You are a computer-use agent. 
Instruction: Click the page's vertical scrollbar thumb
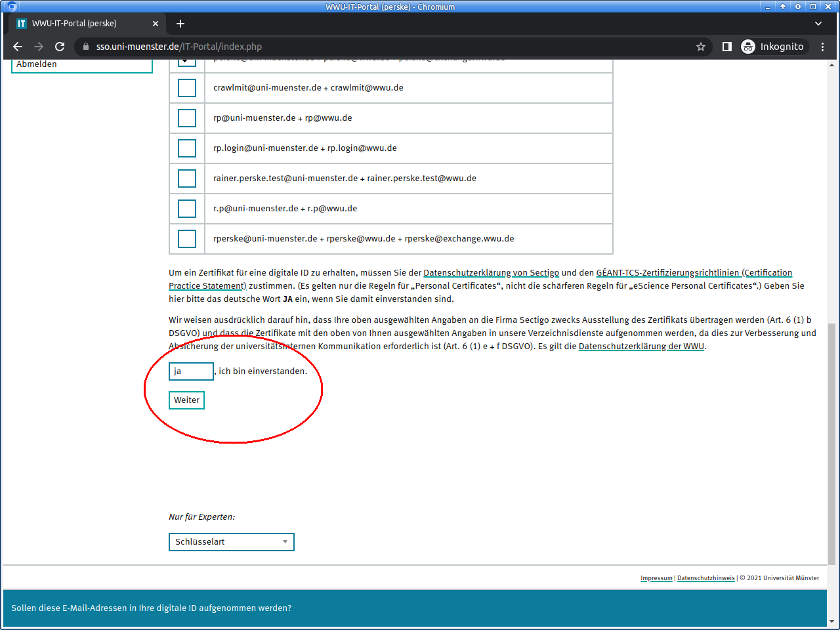(x=831, y=443)
